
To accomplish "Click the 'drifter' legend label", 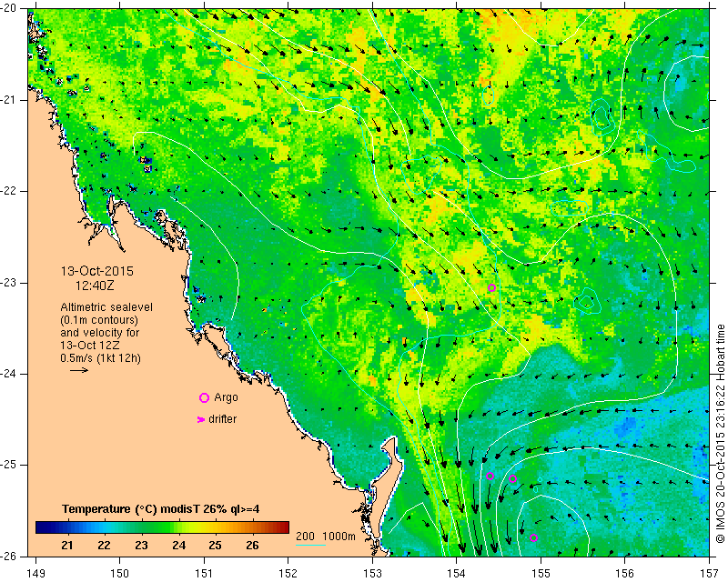I will pyautogui.click(x=222, y=419).
